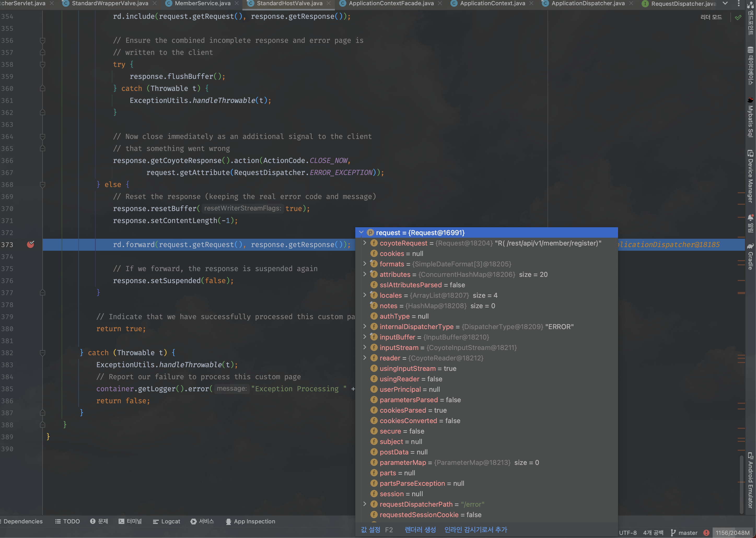Open the 서비스 (Services) tool window
Image resolution: width=756 pixels, height=538 pixels.
[202, 521]
